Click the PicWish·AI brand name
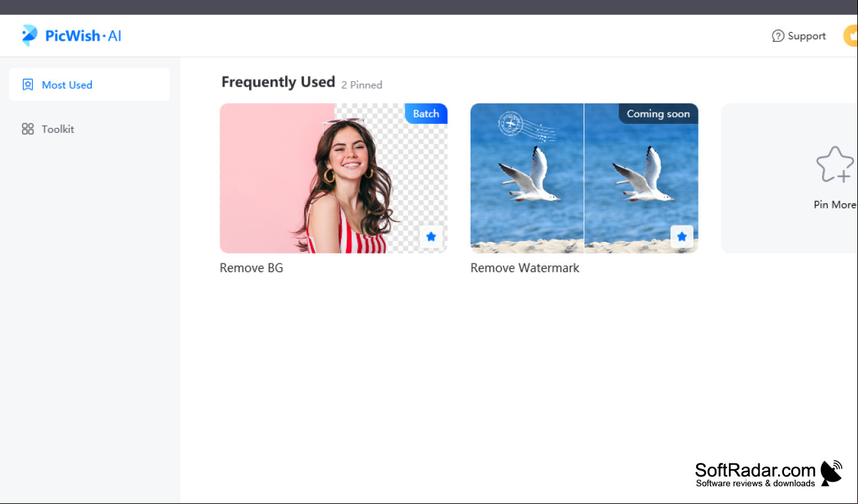Image resolution: width=858 pixels, height=504 pixels. point(83,36)
